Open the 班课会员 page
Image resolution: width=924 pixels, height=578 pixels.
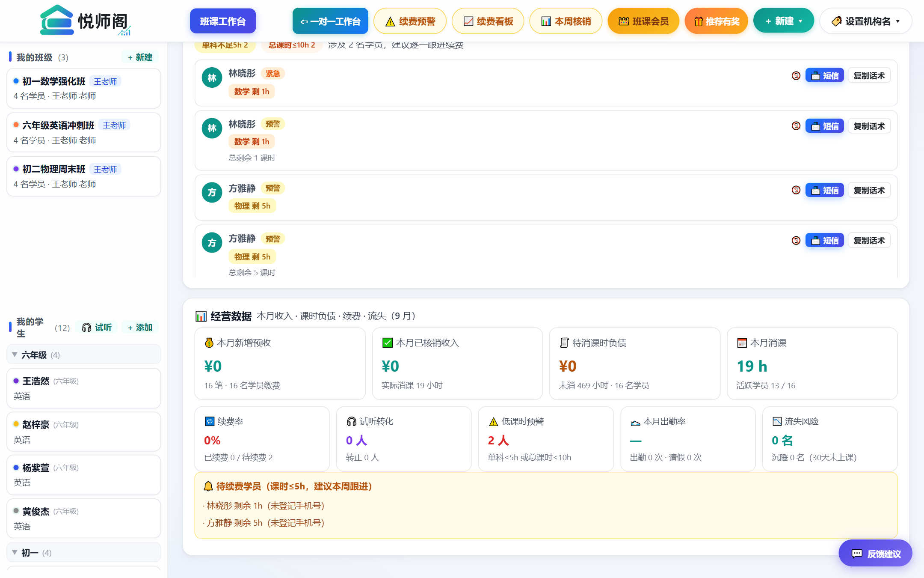(x=643, y=21)
